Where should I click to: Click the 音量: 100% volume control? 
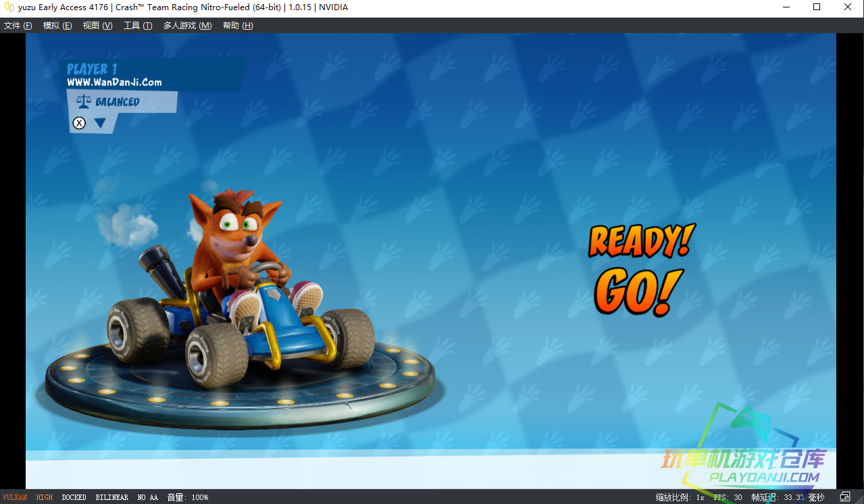pyautogui.click(x=188, y=497)
